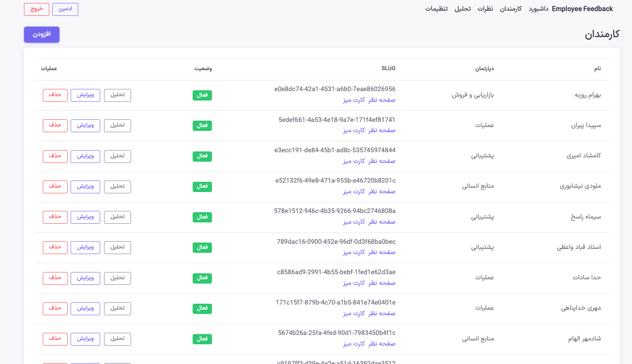632x364 pixels.
Task: Delete employee استاد قباد واعظی
Action: (x=55, y=247)
